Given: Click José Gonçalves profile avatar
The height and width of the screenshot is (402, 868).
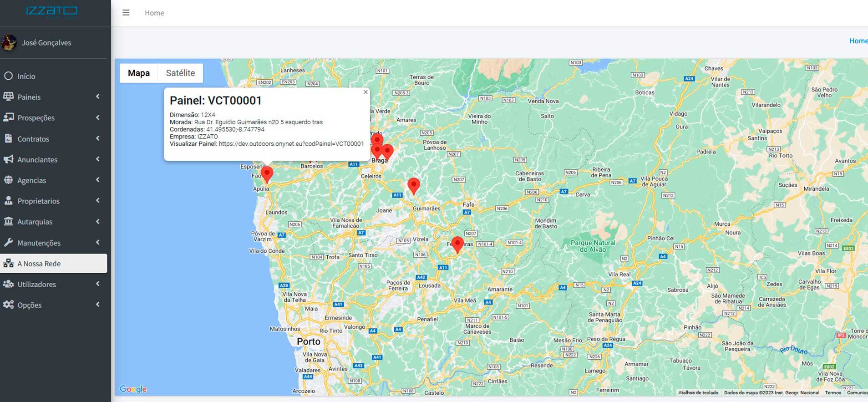Looking at the screenshot, I should point(9,42).
